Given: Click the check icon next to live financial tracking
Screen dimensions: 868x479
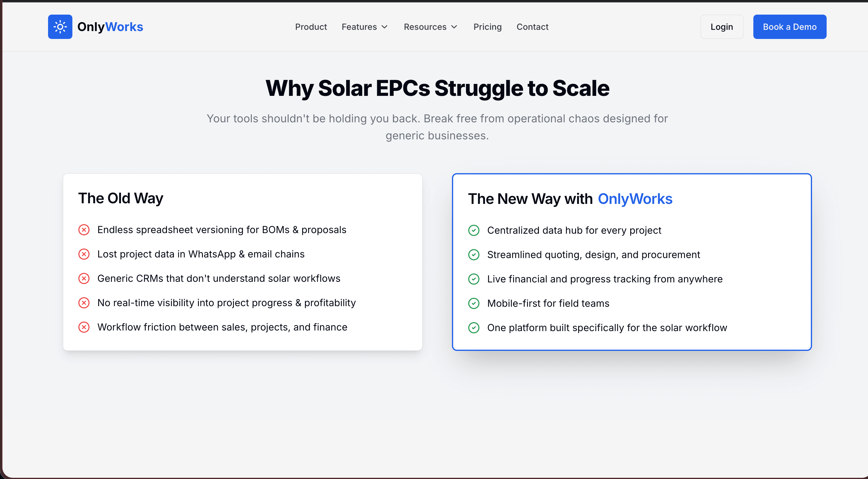Looking at the screenshot, I should [474, 279].
